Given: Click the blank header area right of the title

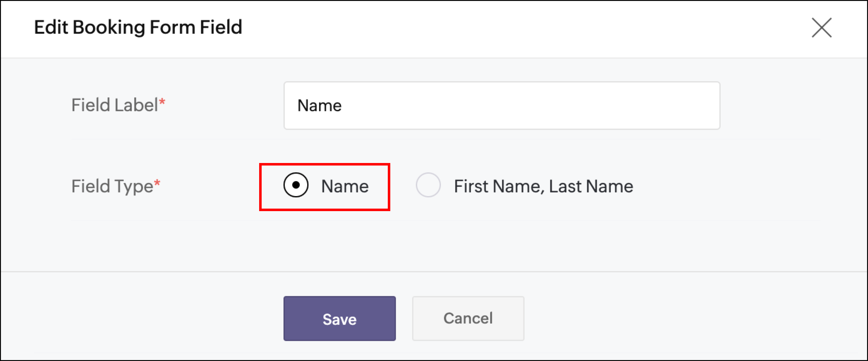Looking at the screenshot, I should (506, 28).
